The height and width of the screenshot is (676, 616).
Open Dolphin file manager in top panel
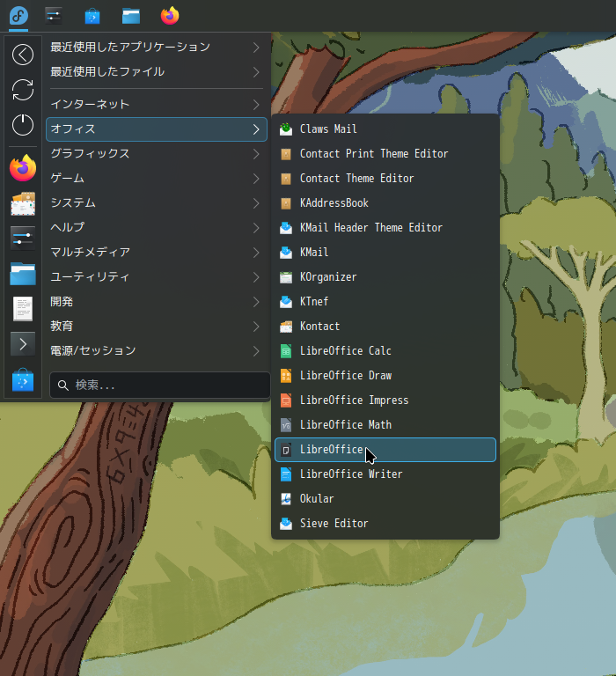(131, 17)
